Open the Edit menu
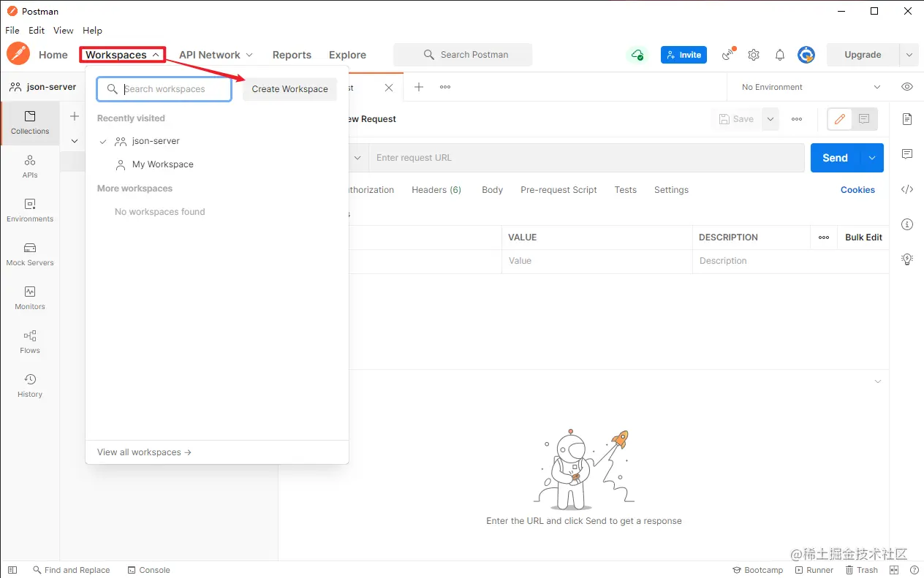 pyautogui.click(x=37, y=31)
